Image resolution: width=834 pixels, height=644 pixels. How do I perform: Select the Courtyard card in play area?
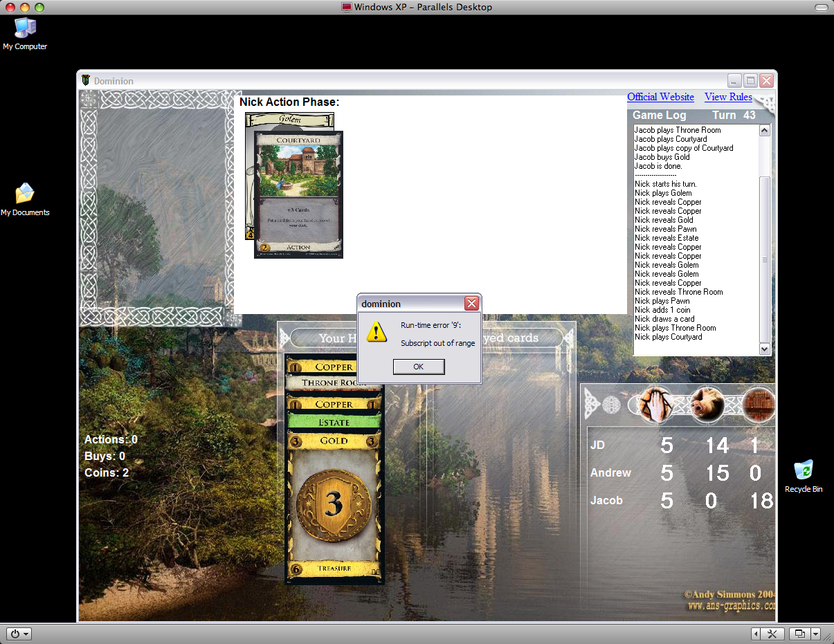[298, 194]
